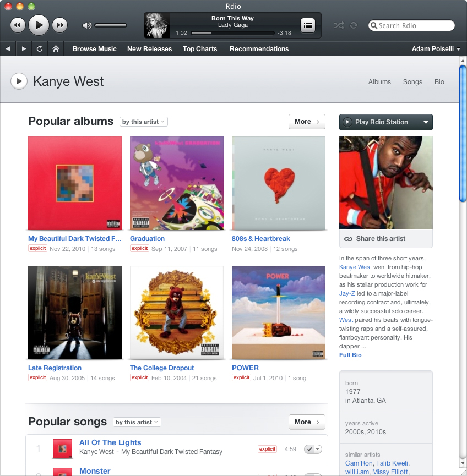Screen dimensions: 467x476
Task: Open My Beautiful Dark Twisted Fantasy album cover
Action: point(75,183)
